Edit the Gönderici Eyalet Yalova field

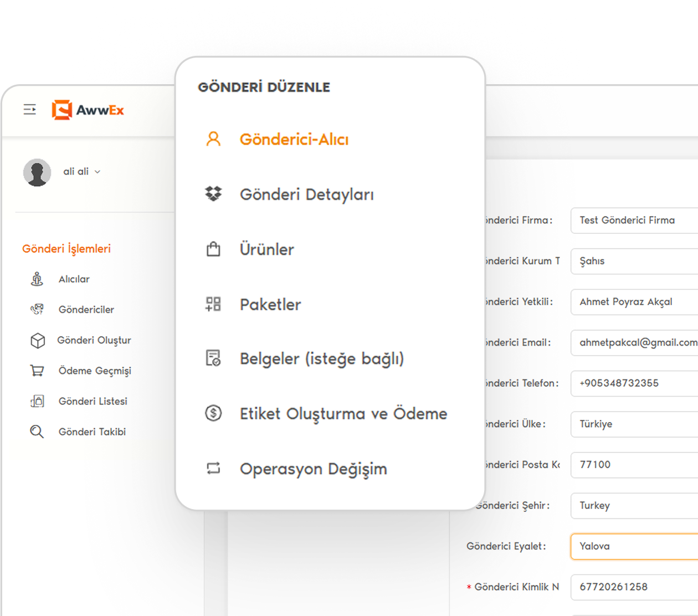[634, 546]
